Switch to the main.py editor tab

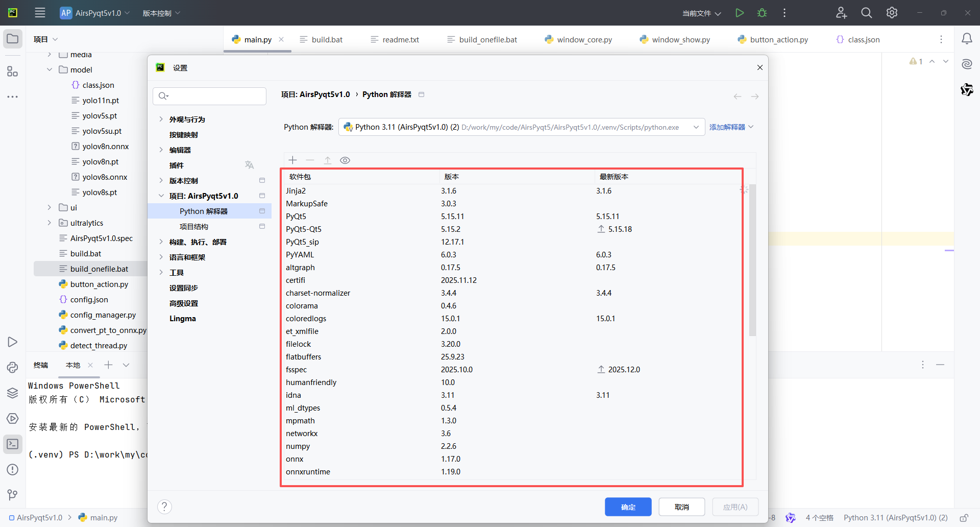258,39
